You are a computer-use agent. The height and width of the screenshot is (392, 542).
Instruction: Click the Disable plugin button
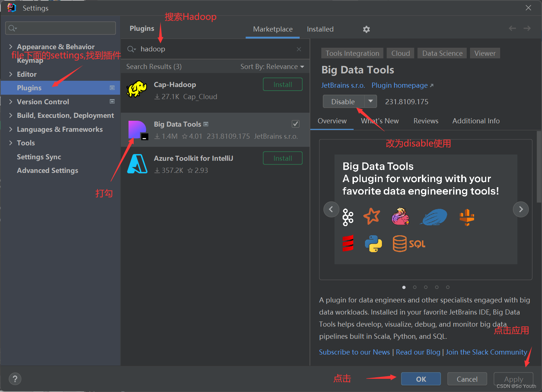[343, 101]
